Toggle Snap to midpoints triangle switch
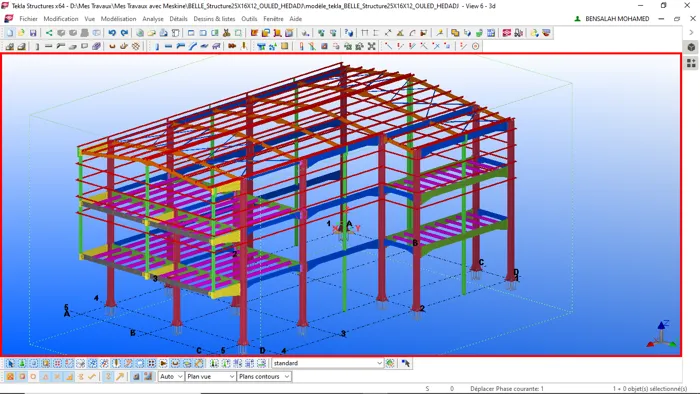 coord(45,377)
